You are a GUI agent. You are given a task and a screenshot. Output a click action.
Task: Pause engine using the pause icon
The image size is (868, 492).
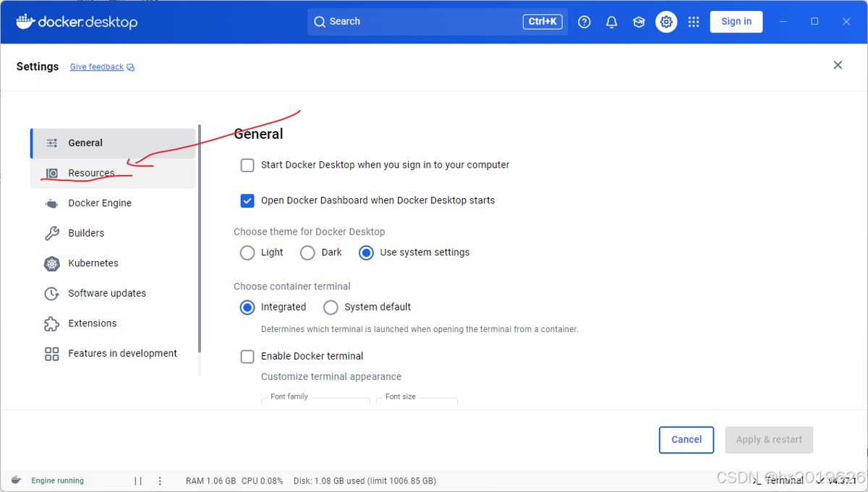(x=138, y=480)
